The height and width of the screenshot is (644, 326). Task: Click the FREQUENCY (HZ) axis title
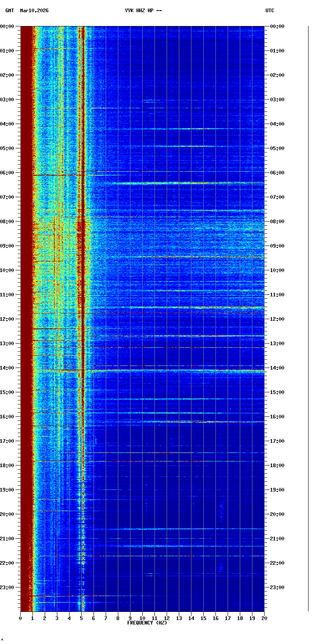point(147,623)
